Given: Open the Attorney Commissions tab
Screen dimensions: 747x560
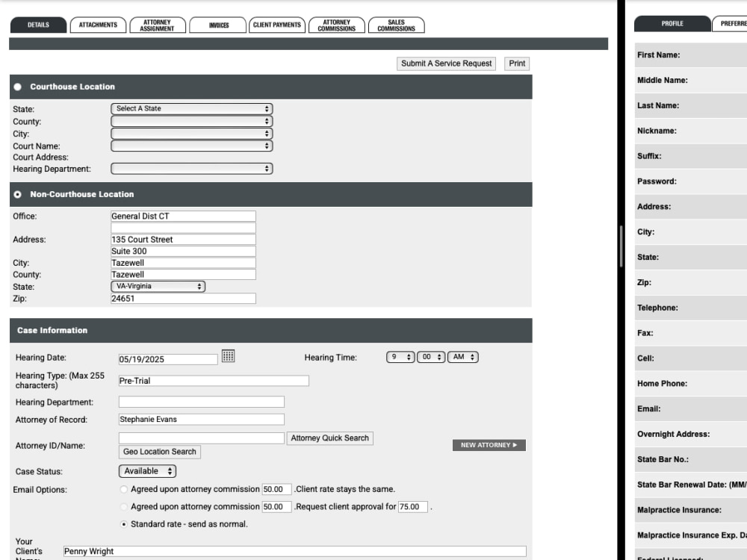Looking at the screenshot, I should coord(337,25).
